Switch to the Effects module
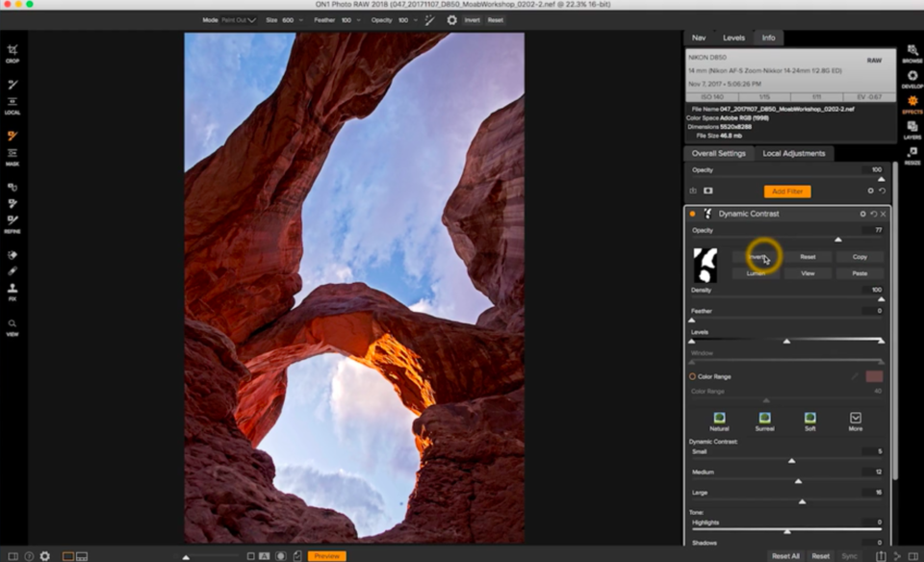Viewport: 924px width, 562px height. [x=912, y=103]
